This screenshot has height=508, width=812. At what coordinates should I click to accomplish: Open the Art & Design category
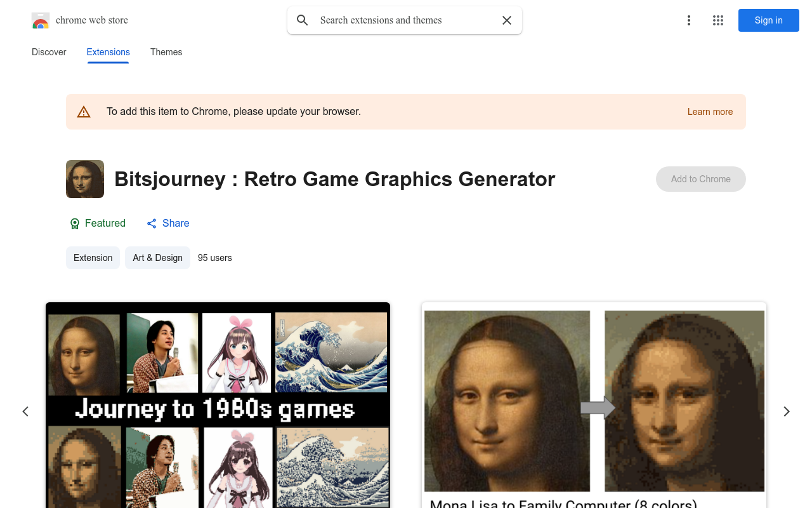click(157, 258)
